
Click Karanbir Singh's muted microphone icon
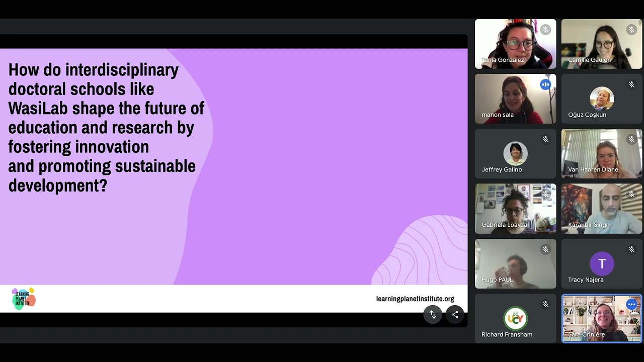click(631, 195)
